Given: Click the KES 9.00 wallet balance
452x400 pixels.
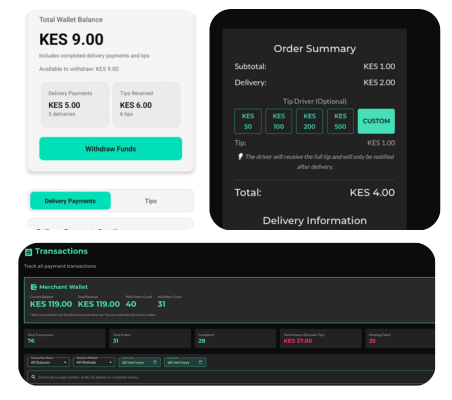Looking at the screenshot, I should coord(71,39).
